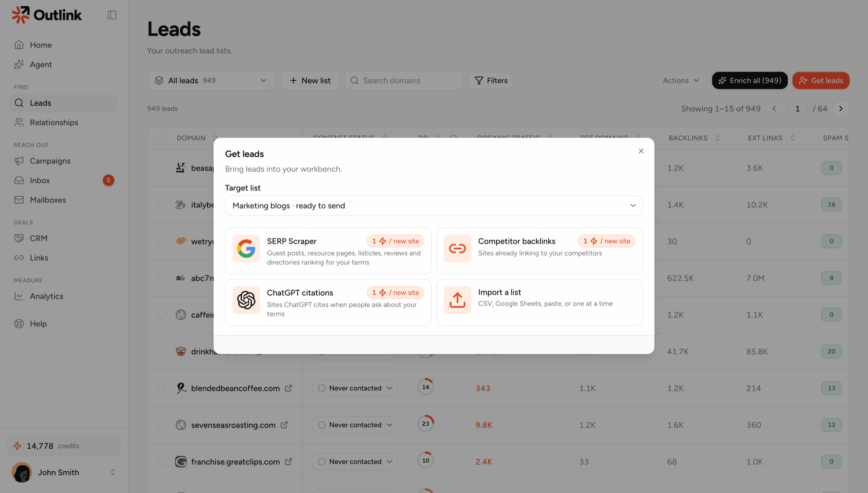Viewport: 868px width, 493px height.
Task: Check the sevenseasroasting.com row checkbox
Action: coord(161,425)
